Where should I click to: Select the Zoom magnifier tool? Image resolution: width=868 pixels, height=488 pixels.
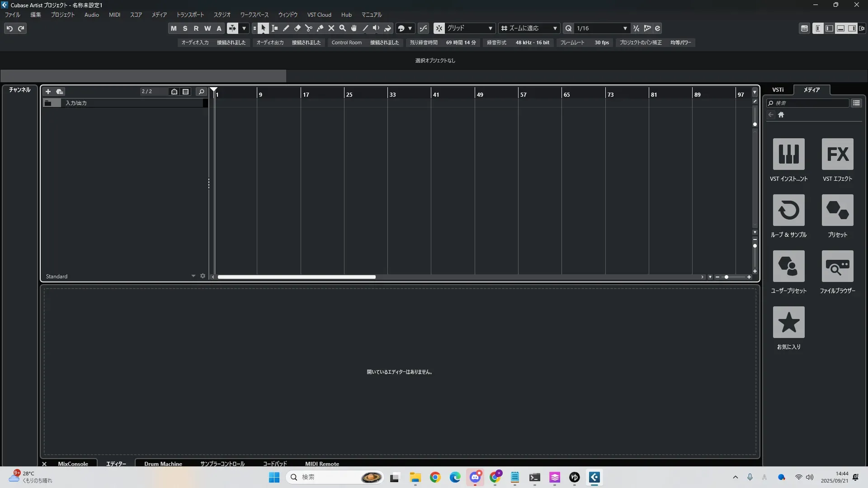(343, 28)
